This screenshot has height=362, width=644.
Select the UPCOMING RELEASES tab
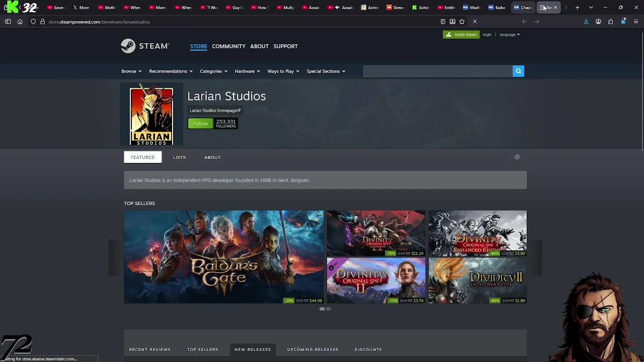(312, 349)
